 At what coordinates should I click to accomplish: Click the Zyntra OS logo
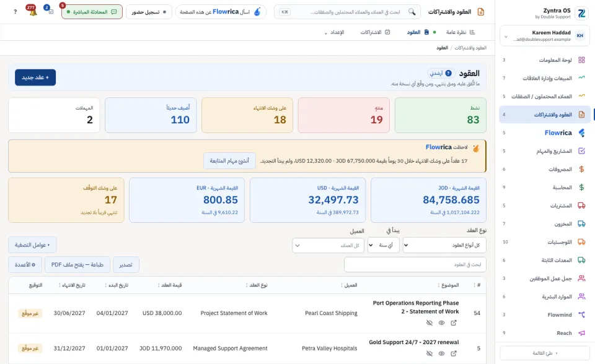click(x=581, y=13)
